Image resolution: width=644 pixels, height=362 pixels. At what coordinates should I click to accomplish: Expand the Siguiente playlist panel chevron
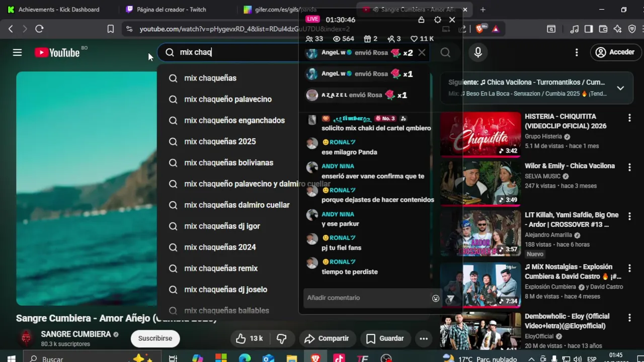pyautogui.click(x=620, y=88)
